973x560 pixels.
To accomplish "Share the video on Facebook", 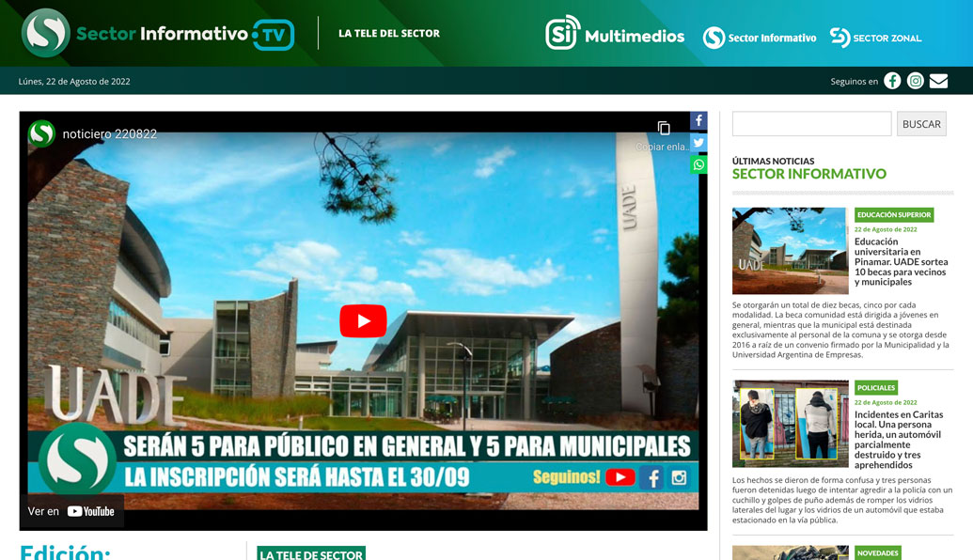I will pos(698,120).
